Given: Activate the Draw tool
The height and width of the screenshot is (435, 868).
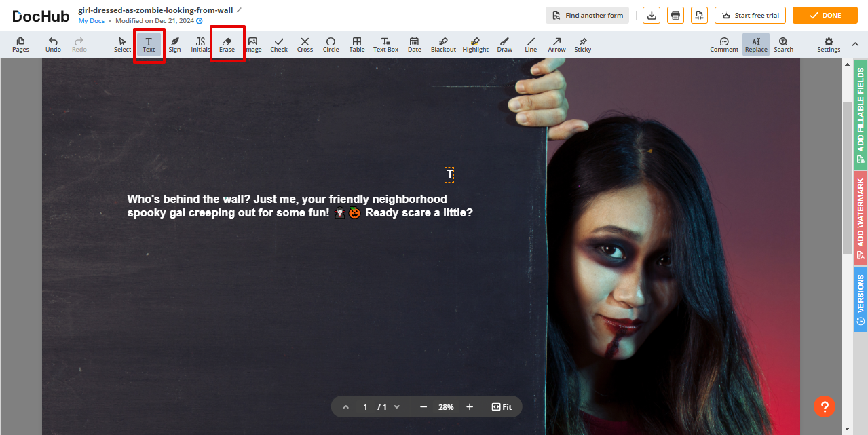Looking at the screenshot, I should [x=504, y=45].
